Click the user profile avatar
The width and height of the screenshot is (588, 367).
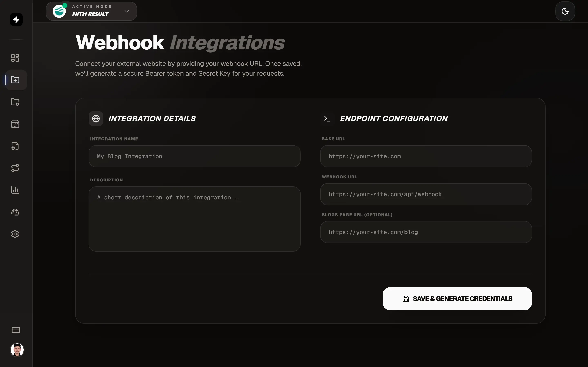[x=17, y=350]
